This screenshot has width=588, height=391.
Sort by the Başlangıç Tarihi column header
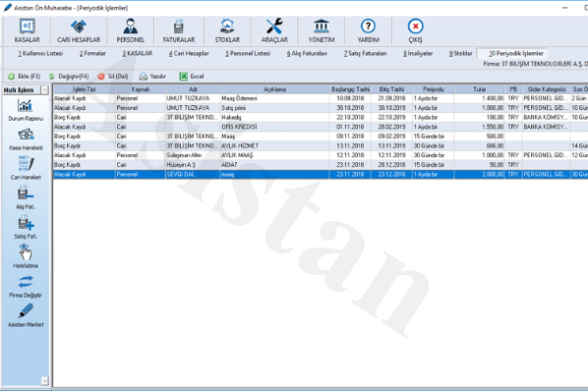pyautogui.click(x=350, y=89)
